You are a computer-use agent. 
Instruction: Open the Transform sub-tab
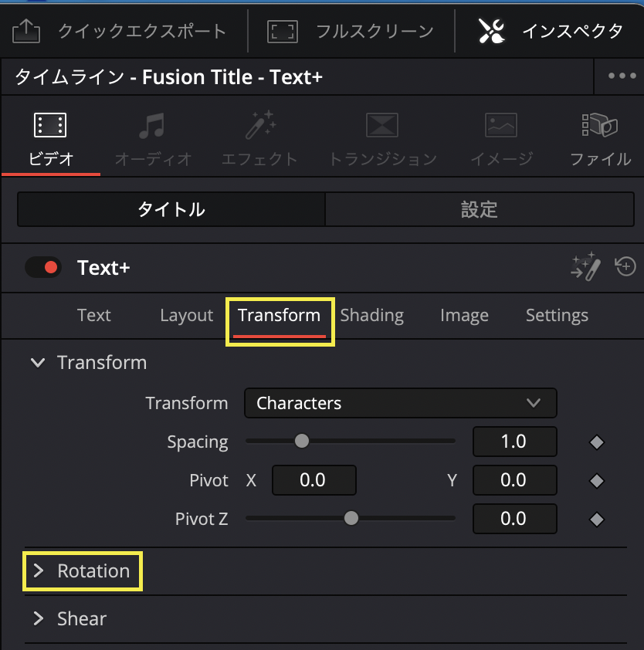[279, 316]
